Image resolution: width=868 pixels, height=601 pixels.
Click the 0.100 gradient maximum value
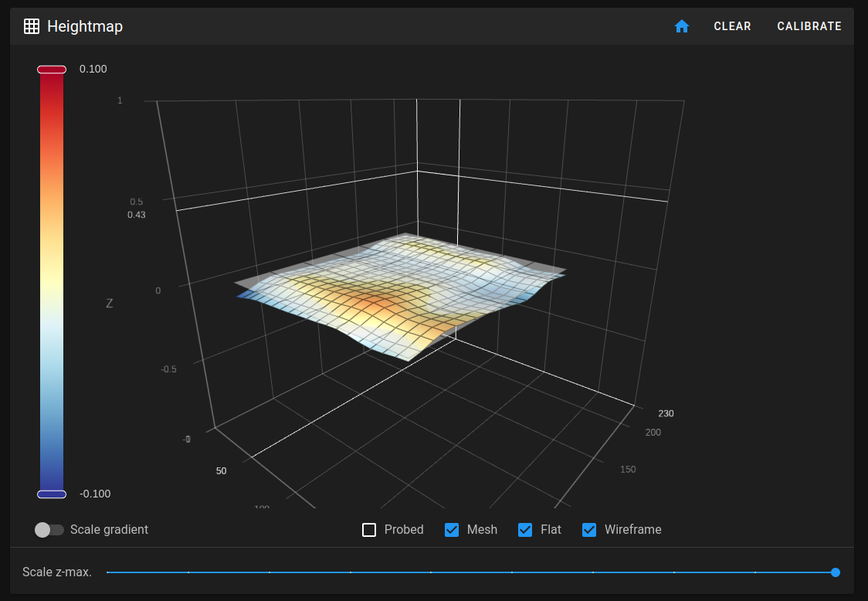tap(93, 69)
